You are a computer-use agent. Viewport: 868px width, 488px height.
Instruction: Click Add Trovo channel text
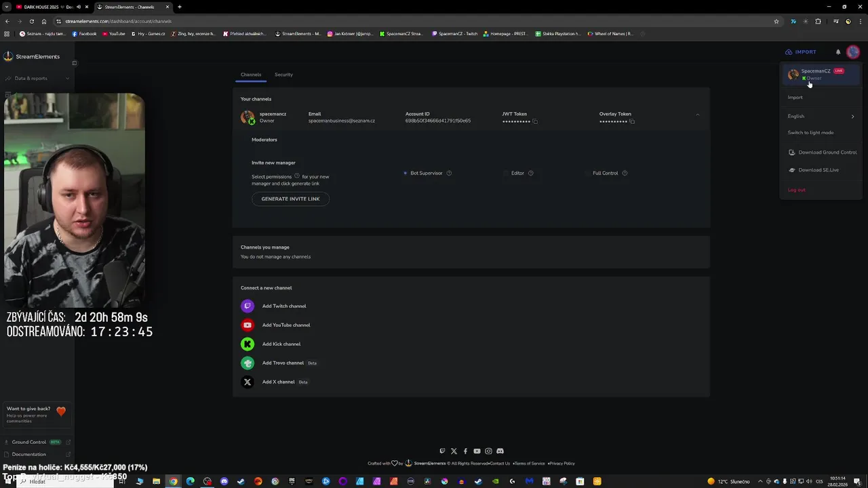pos(283,363)
